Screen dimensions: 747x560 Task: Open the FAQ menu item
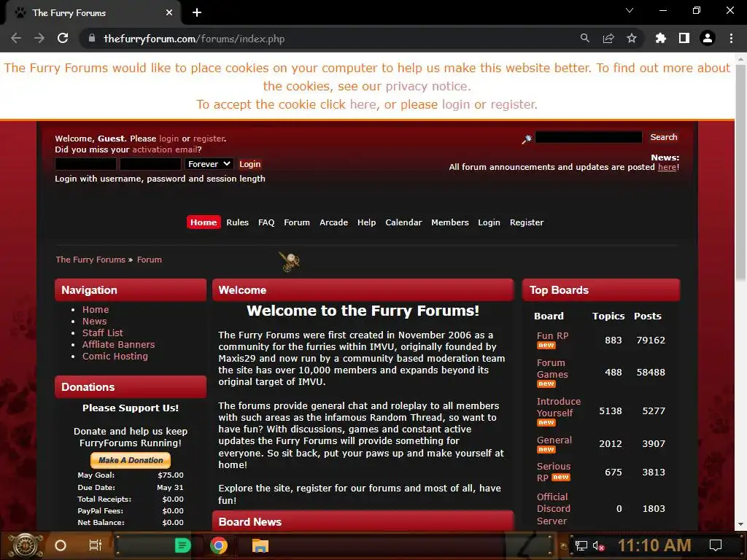coord(266,222)
